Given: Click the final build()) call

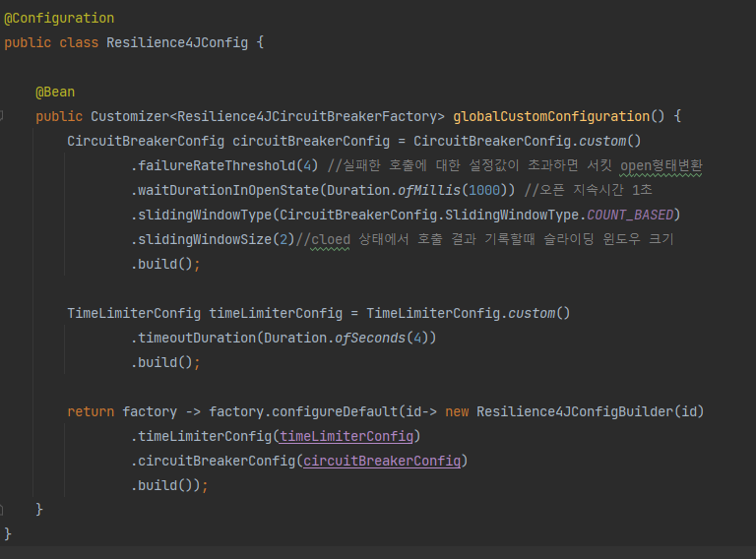Looking at the screenshot, I should point(169,485).
